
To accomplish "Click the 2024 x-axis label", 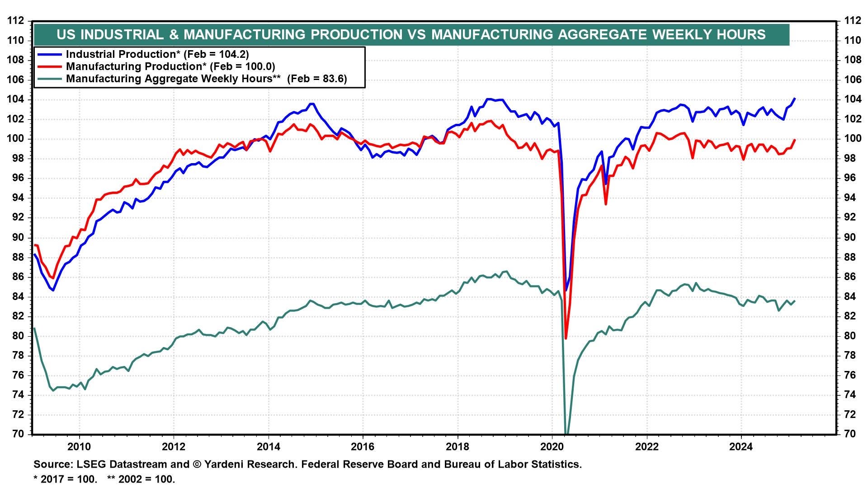I will 741,447.
